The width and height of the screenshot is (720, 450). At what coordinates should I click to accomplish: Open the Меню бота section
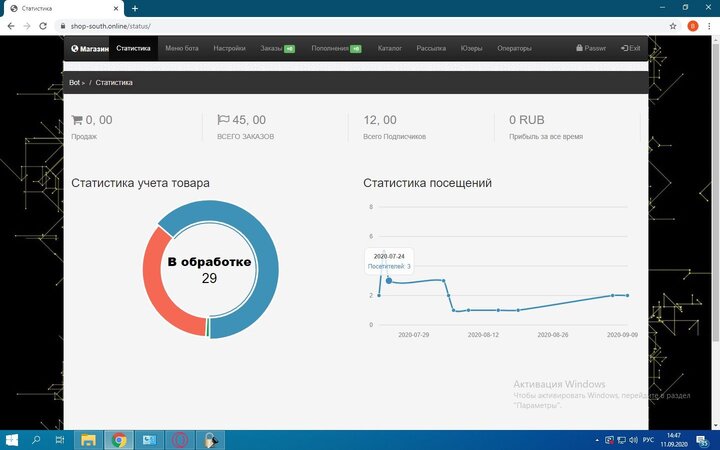click(182, 48)
